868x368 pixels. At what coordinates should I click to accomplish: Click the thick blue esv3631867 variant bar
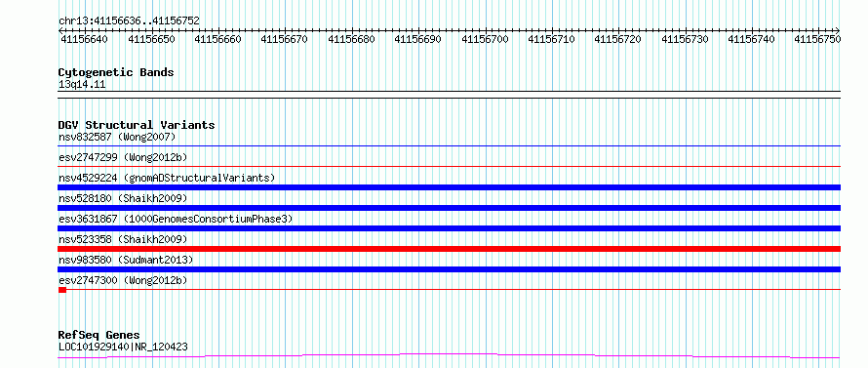(x=449, y=228)
